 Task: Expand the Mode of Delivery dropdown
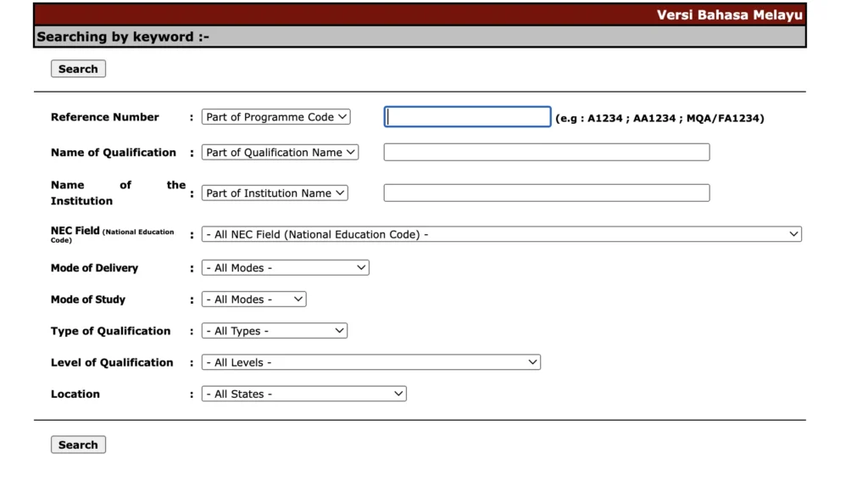coord(285,268)
